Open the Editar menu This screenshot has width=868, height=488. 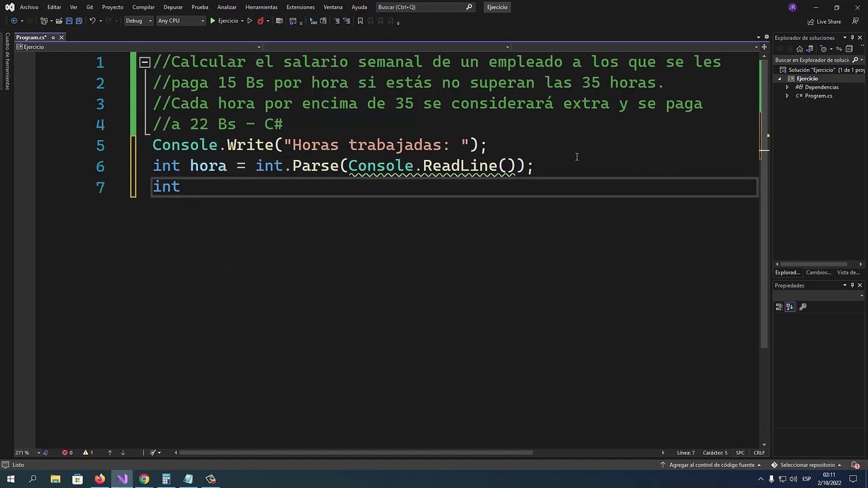tap(54, 7)
